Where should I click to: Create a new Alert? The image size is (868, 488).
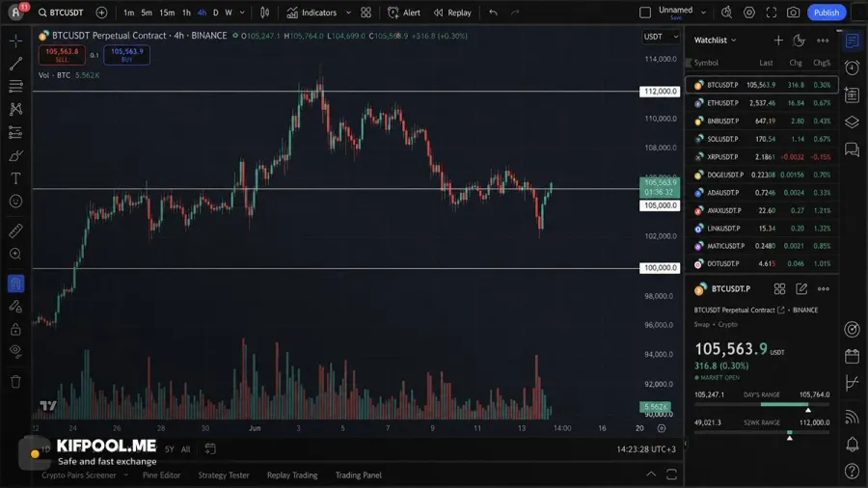404,13
